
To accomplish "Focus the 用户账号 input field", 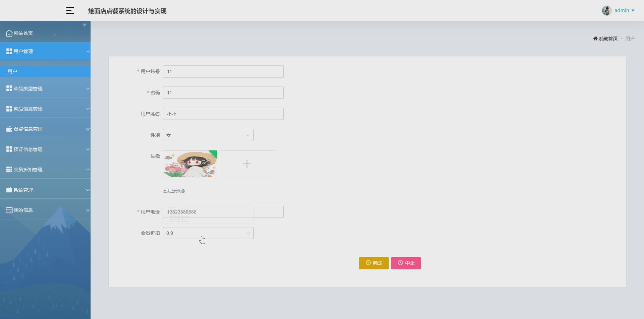I will [223, 71].
